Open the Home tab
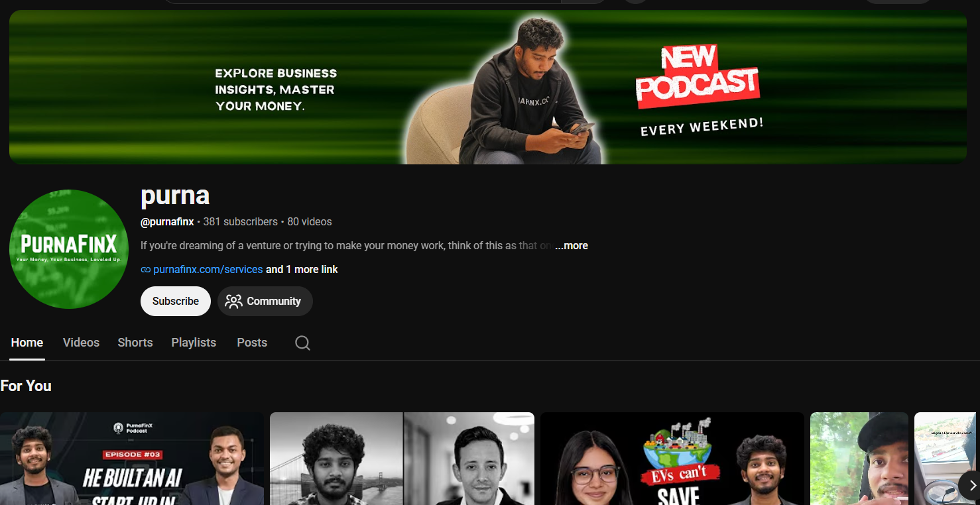The width and height of the screenshot is (980, 505). pos(27,343)
